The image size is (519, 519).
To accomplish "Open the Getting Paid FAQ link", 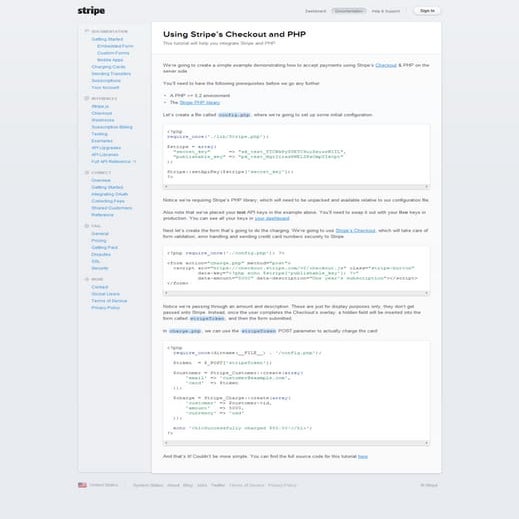I will (x=104, y=247).
